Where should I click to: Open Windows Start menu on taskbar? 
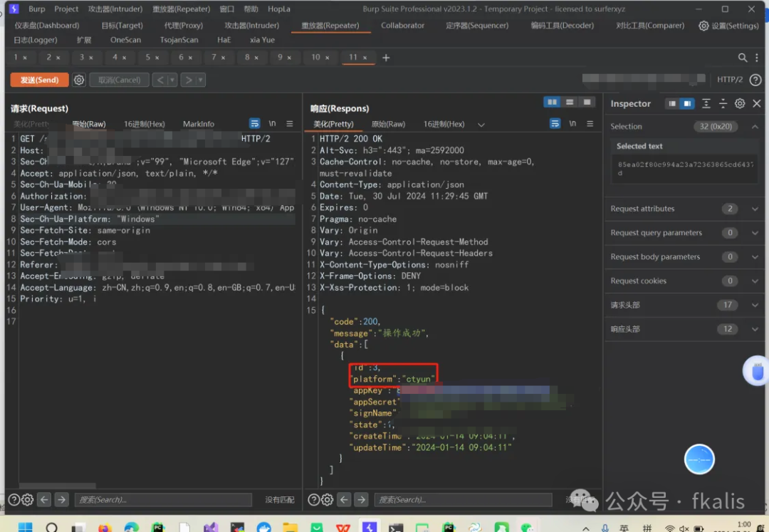tap(25, 528)
